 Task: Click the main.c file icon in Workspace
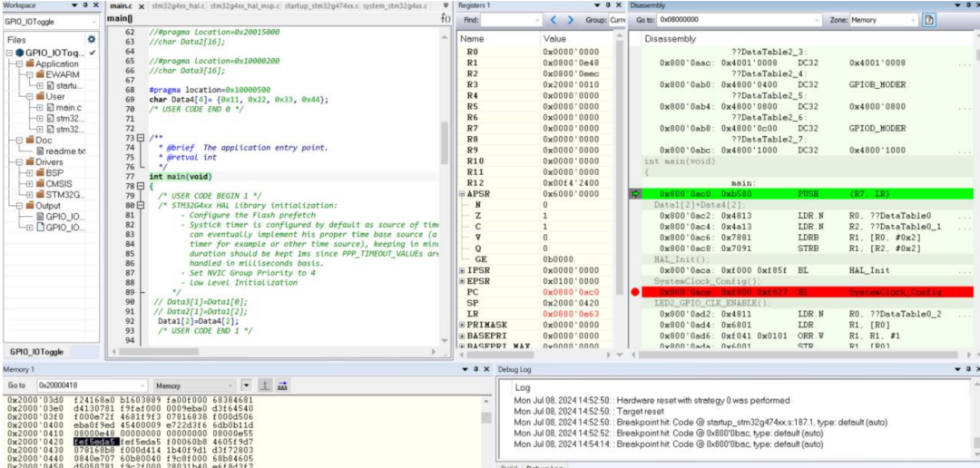point(51,107)
